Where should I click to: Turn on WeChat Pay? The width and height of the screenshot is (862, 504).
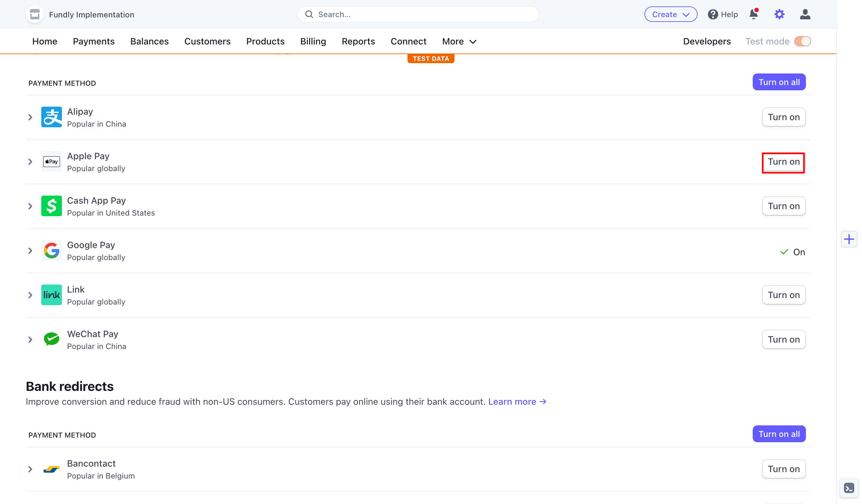click(783, 339)
